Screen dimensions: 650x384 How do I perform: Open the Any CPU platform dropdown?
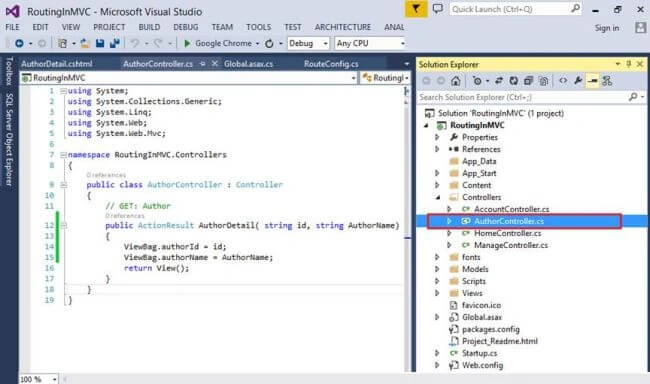(402, 43)
